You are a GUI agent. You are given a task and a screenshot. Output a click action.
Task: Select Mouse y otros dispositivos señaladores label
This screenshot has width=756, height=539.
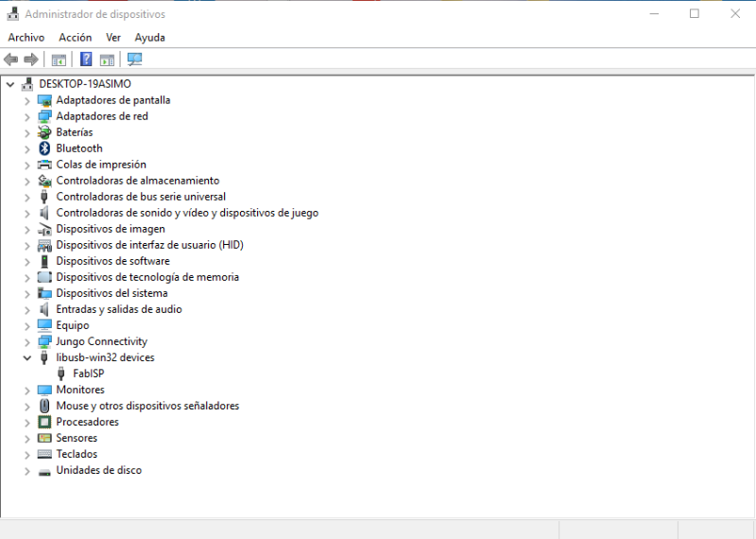coord(147,406)
